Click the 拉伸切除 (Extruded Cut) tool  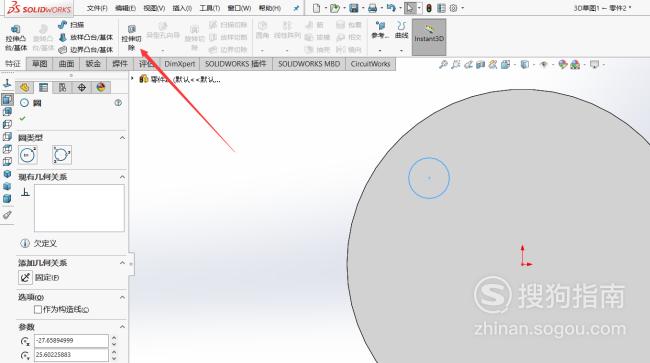pyautogui.click(x=131, y=38)
